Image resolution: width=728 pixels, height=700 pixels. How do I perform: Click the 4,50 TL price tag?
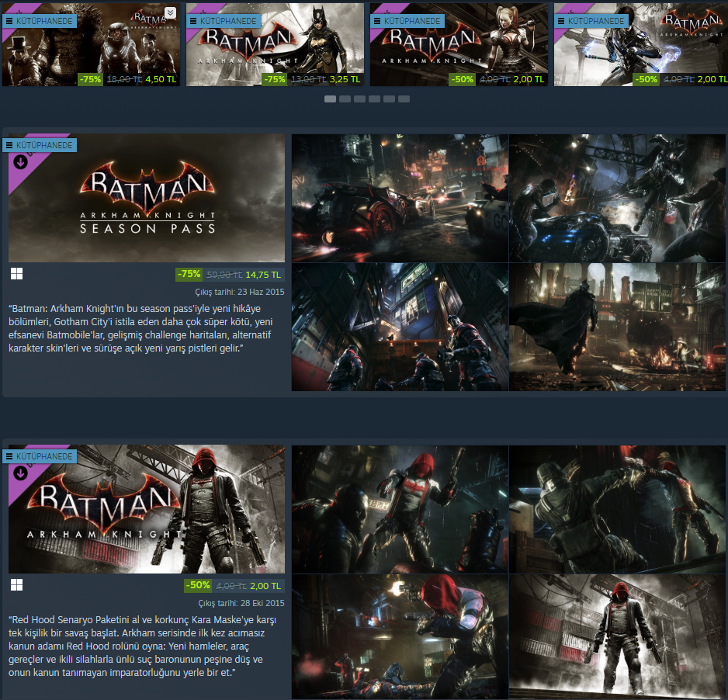pyautogui.click(x=161, y=79)
